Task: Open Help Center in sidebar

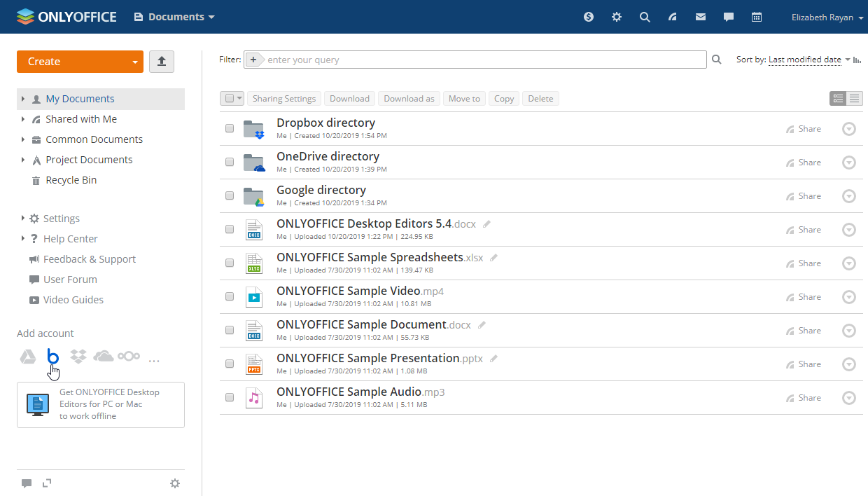Action: (x=70, y=239)
